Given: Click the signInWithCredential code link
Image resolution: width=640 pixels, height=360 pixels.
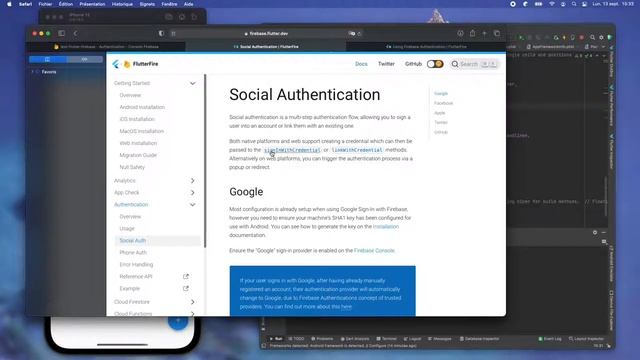Looking at the screenshot, I should click(292, 150).
